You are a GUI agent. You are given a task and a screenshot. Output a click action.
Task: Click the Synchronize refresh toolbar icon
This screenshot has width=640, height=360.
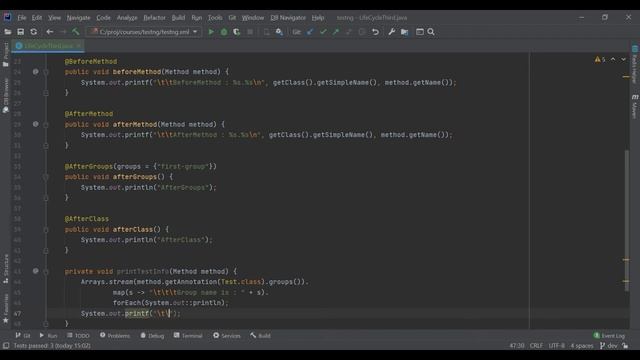pos(33,32)
